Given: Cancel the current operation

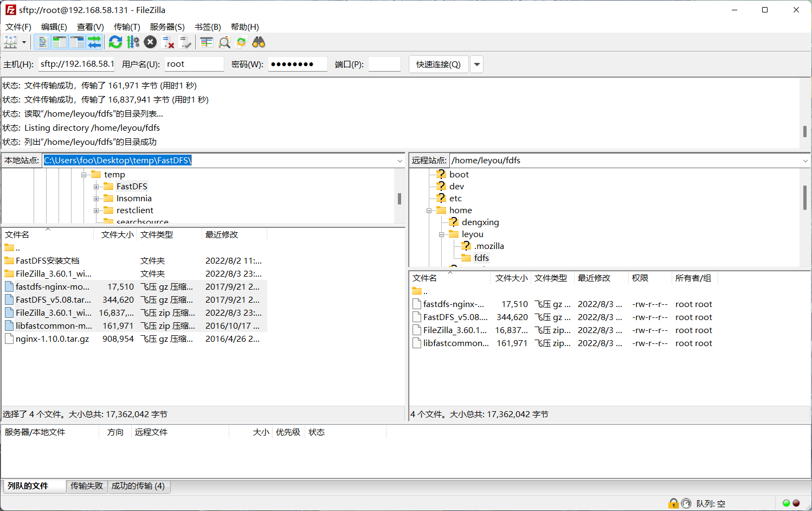Looking at the screenshot, I should 150,42.
